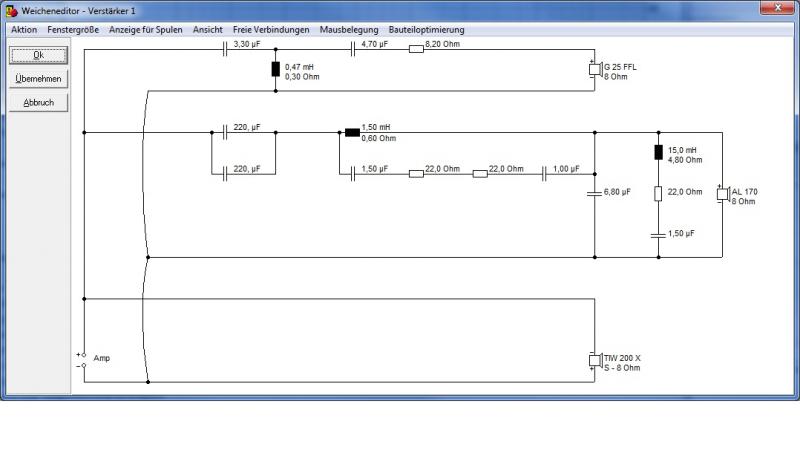800x456 pixels.
Task: Apply changes with Übernehmen button
Action: click(x=38, y=79)
